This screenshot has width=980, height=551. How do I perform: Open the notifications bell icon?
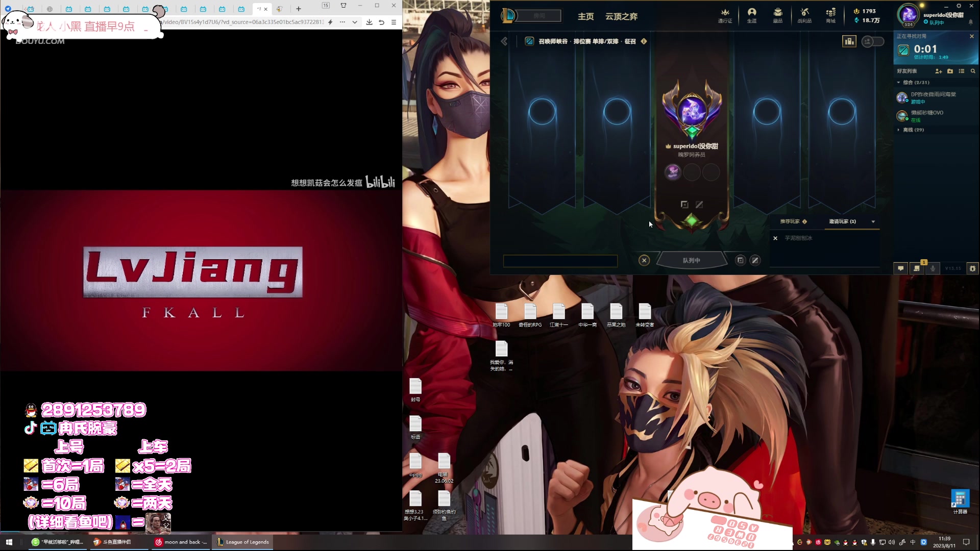(x=971, y=22)
